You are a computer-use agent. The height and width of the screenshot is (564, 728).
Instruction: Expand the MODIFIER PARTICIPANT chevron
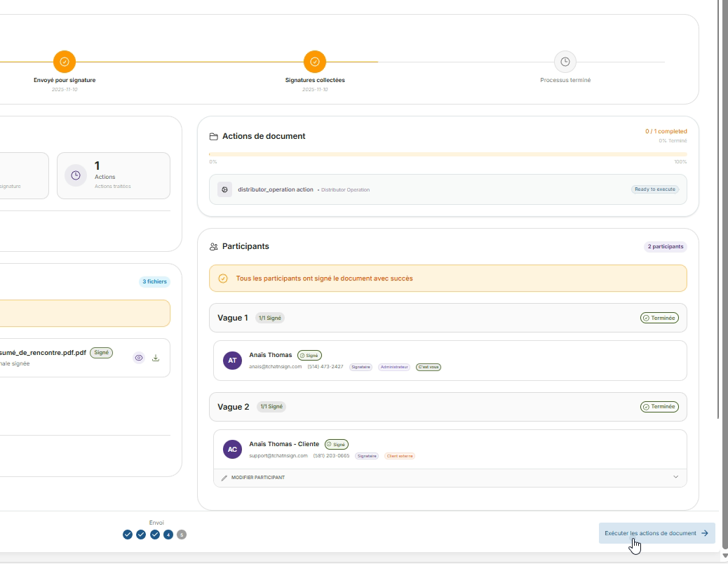point(675,477)
